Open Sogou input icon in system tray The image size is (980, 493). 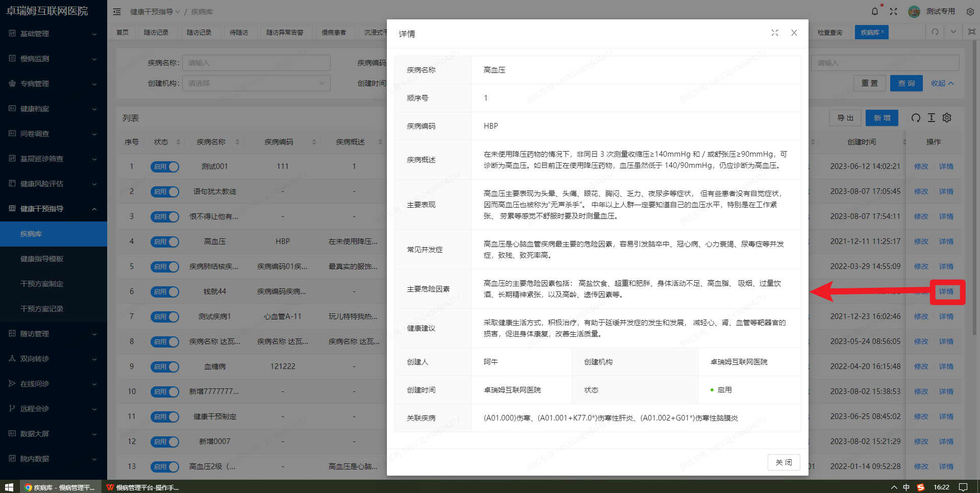pyautogui.click(x=921, y=487)
